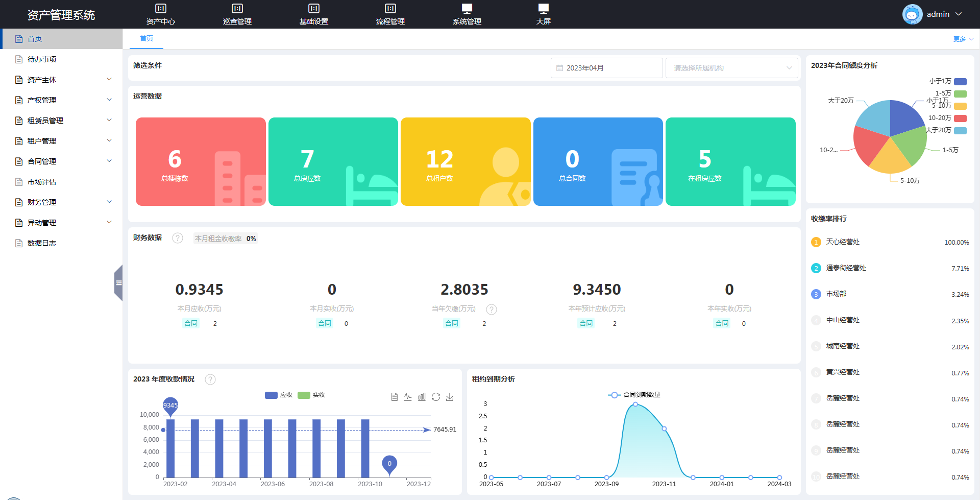Click the 2023-02 bar with 9345 marker
Image resolution: width=980 pixels, height=500 pixels.
point(170,448)
